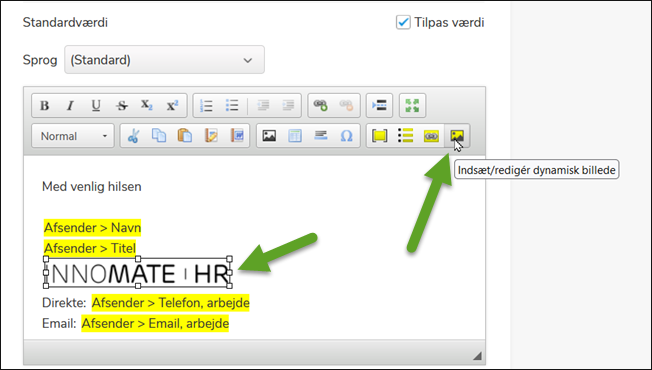652x370 pixels.
Task: Toggle underline formatting
Action: tap(96, 106)
